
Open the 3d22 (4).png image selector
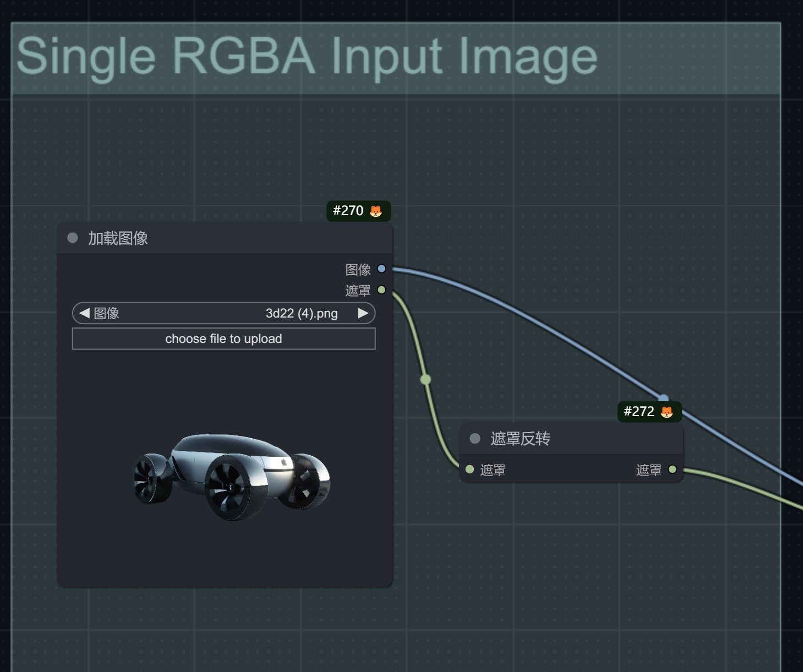(224, 313)
